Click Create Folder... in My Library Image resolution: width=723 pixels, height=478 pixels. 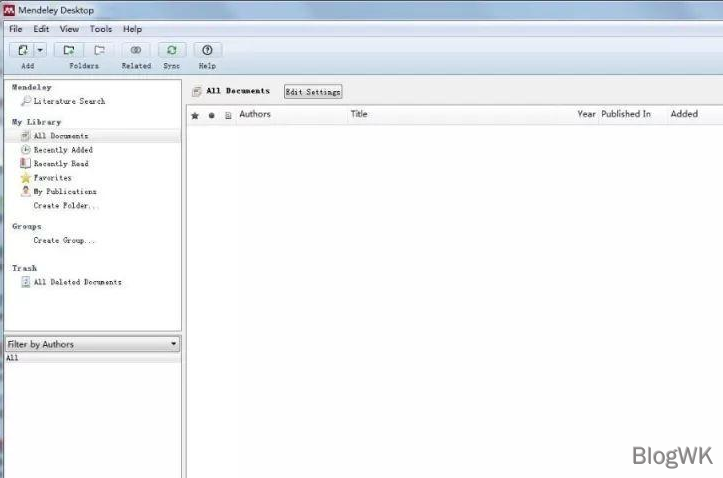(x=66, y=206)
